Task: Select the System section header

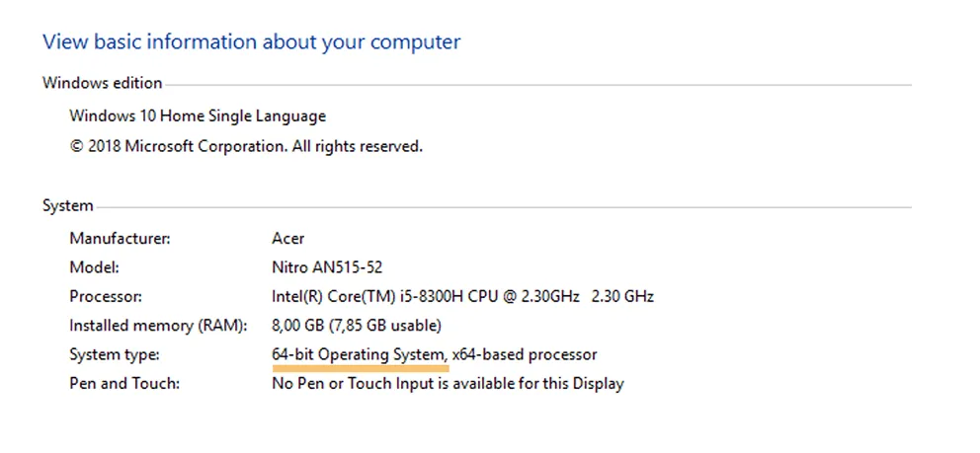Action: coord(68,205)
